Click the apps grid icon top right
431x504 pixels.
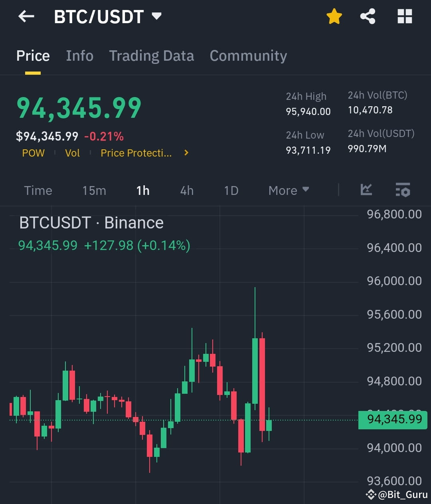[x=405, y=16]
